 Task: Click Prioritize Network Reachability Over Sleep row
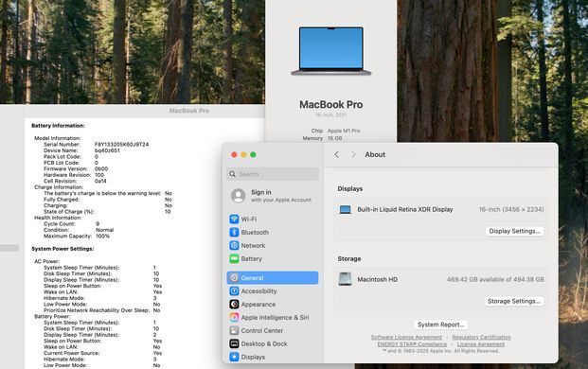101,310
